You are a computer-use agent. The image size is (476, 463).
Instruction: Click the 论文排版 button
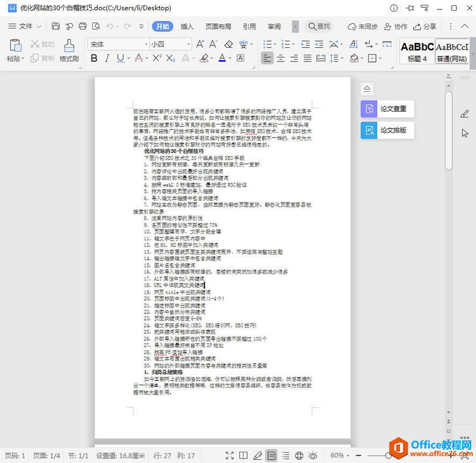click(387, 130)
